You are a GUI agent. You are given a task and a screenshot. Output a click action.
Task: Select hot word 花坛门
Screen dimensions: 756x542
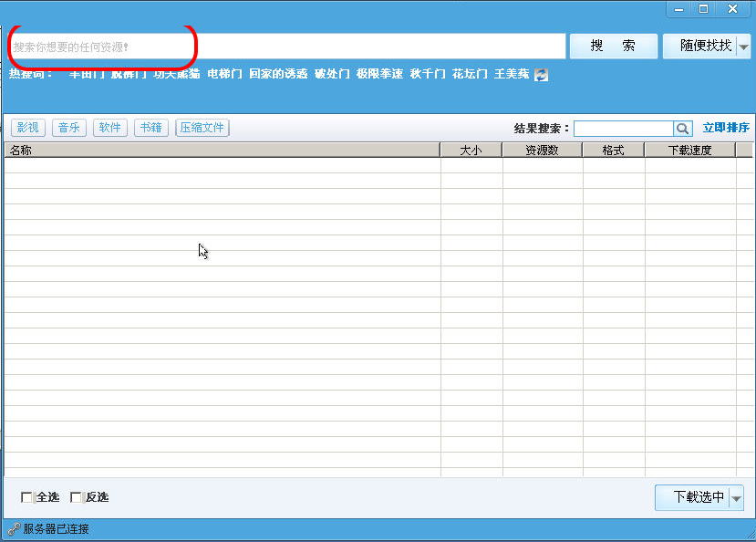pos(470,74)
